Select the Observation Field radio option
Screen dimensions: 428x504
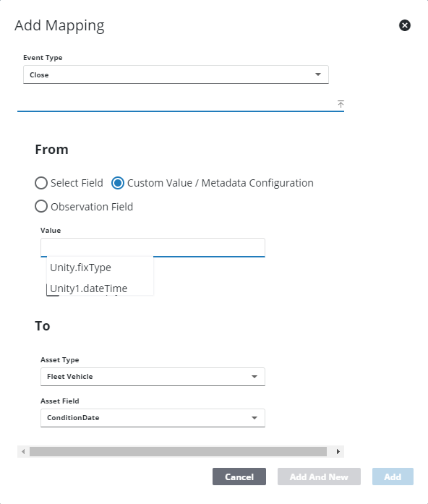coord(41,206)
